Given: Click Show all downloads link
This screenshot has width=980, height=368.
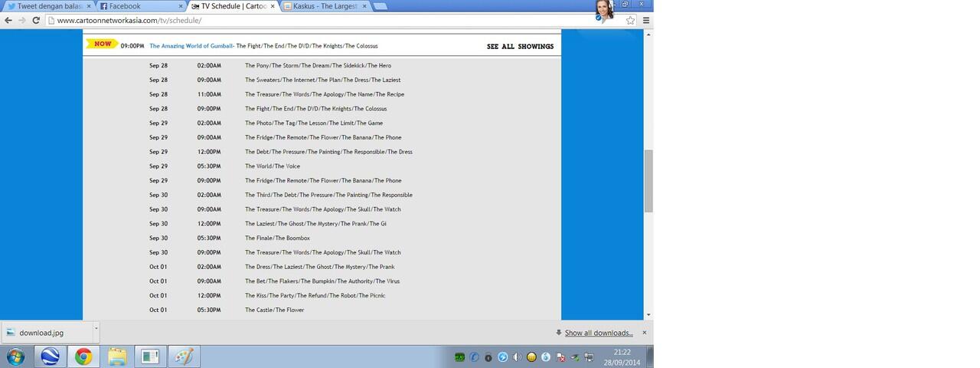Looking at the screenshot, I should click(x=599, y=333).
